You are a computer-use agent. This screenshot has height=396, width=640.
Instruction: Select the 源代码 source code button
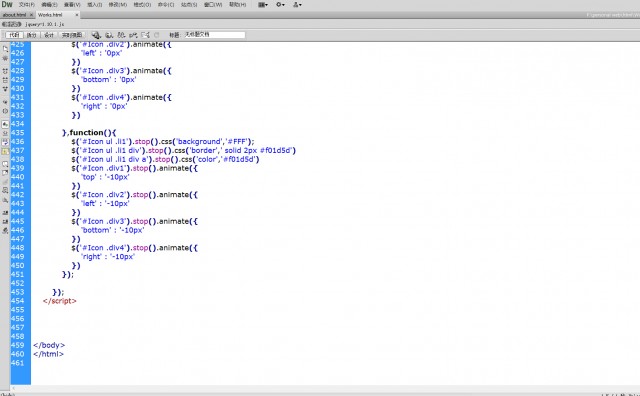11,24
